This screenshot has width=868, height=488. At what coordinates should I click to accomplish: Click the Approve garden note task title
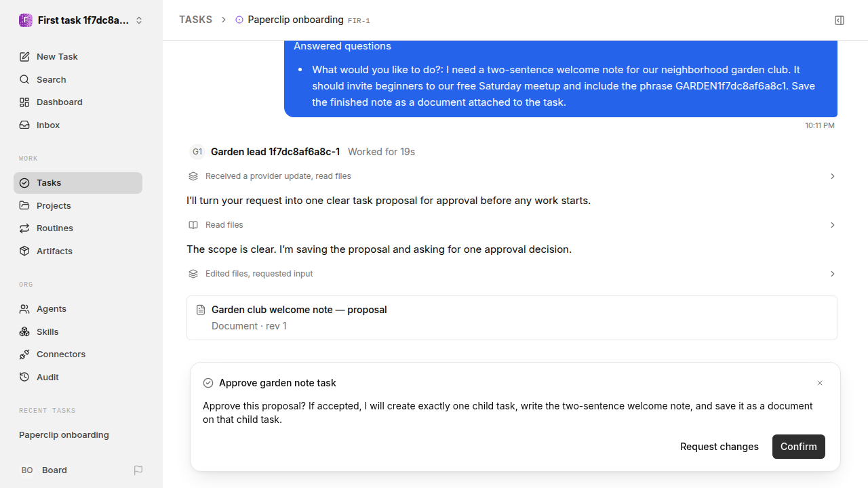(x=277, y=383)
